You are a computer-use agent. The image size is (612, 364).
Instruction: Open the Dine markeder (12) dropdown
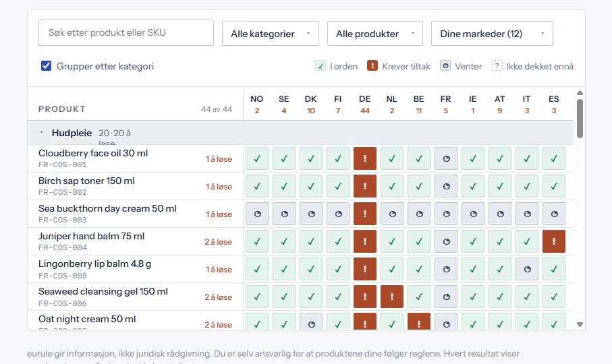pyautogui.click(x=492, y=34)
